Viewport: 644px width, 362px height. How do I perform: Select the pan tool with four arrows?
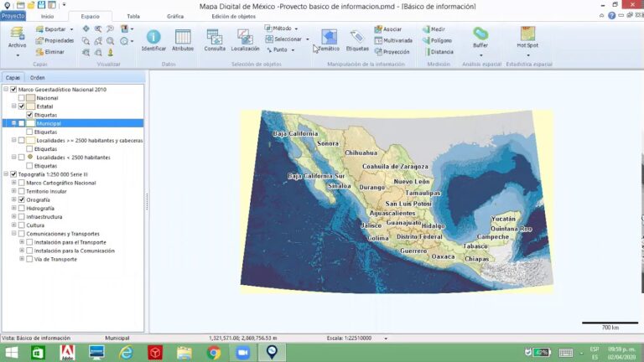(x=86, y=28)
